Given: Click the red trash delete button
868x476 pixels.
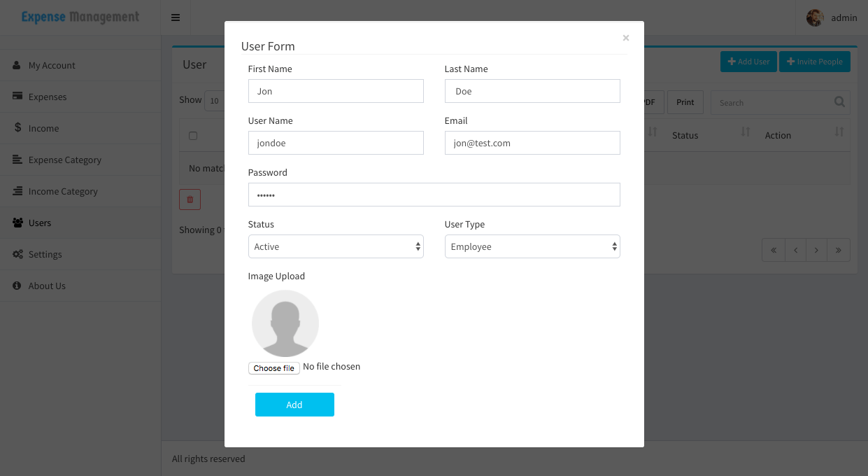Looking at the screenshot, I should coord(190,199).
